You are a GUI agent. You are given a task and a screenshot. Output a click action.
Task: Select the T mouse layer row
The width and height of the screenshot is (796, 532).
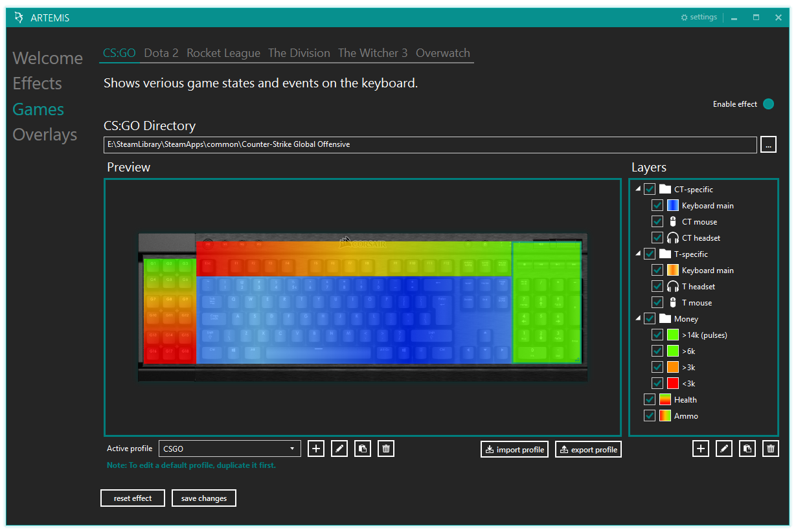[x=697, y=302]
